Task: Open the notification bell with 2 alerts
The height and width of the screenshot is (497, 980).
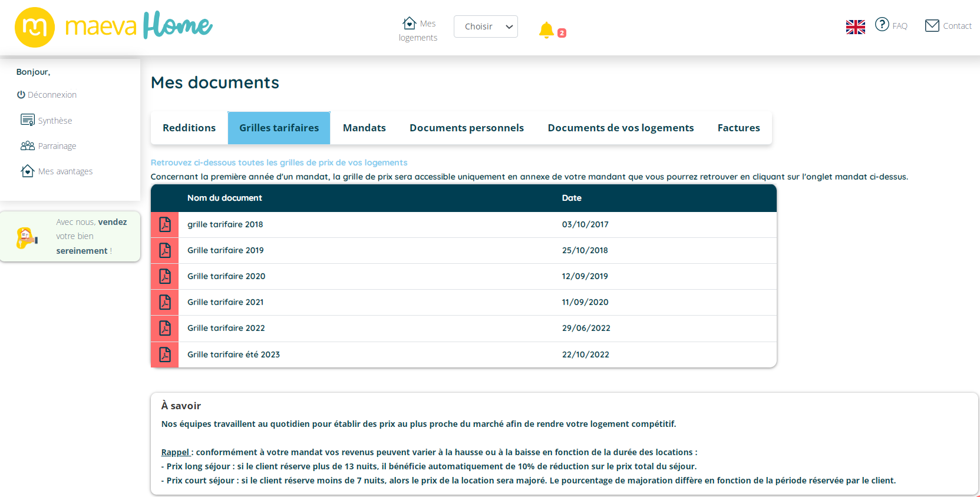Action: 547,29
